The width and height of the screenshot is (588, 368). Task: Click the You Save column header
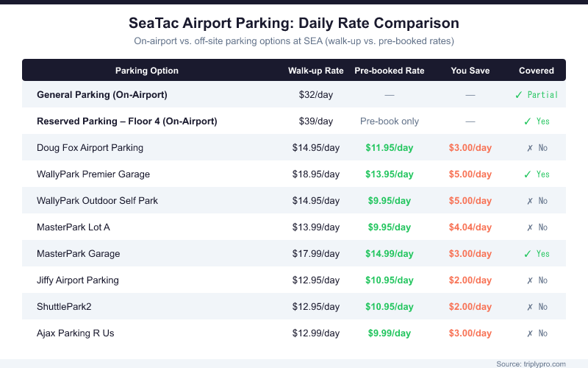pyautogui.click(x=470, y=71)
